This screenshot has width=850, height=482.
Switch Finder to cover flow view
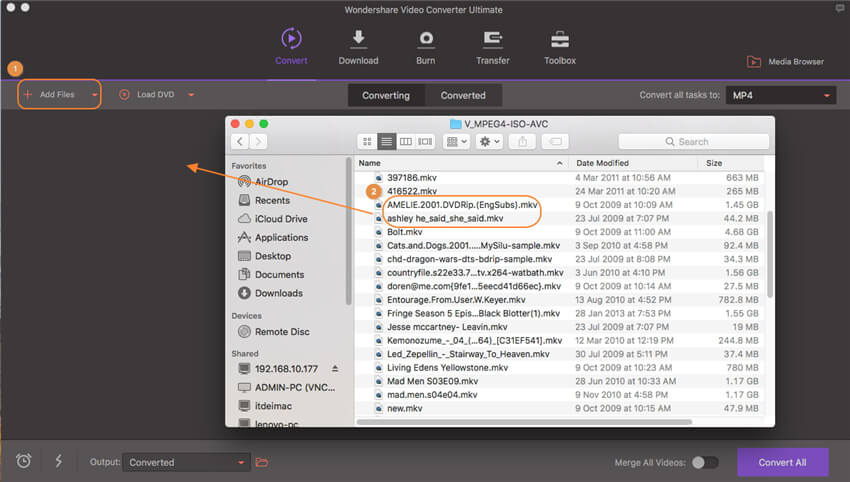(x=425, y=142)
